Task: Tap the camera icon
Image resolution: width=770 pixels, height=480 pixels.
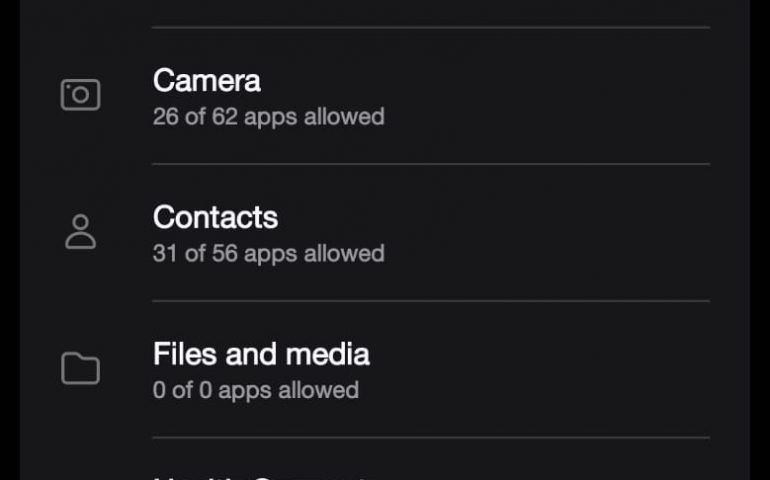Action: pyautogui.click(x=81, y=94)
